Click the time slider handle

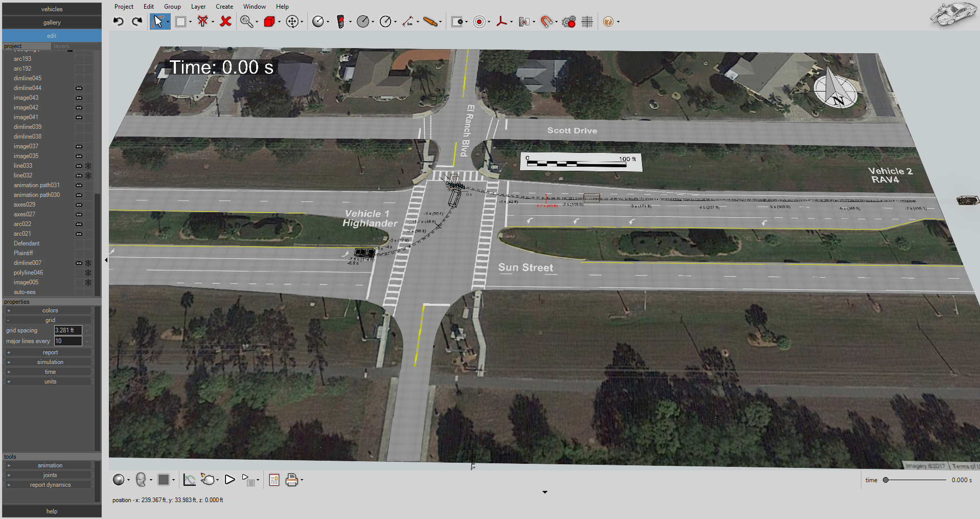[885, 480]
